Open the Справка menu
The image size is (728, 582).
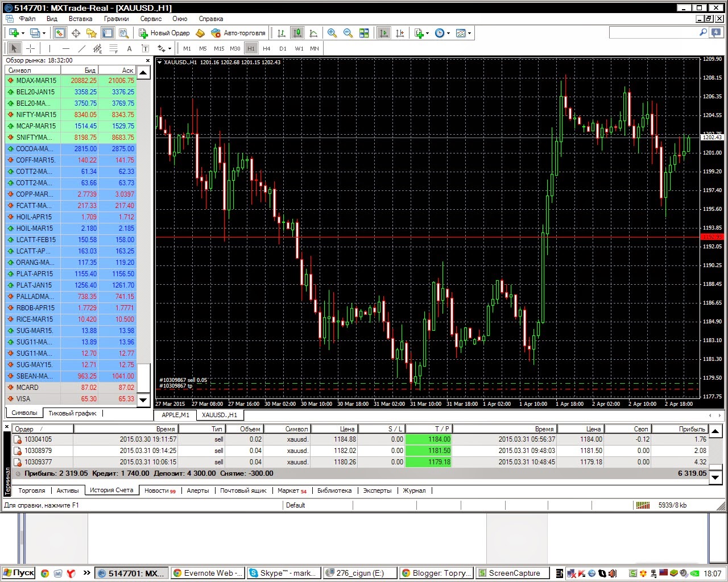(x=211, y=19)
